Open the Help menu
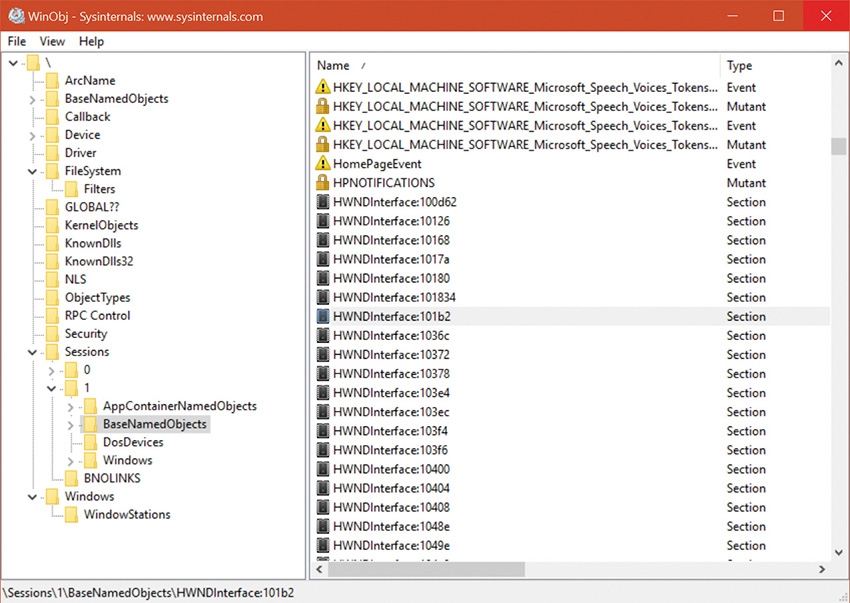This screenshot has height=603, width=850. coord(91,41)
